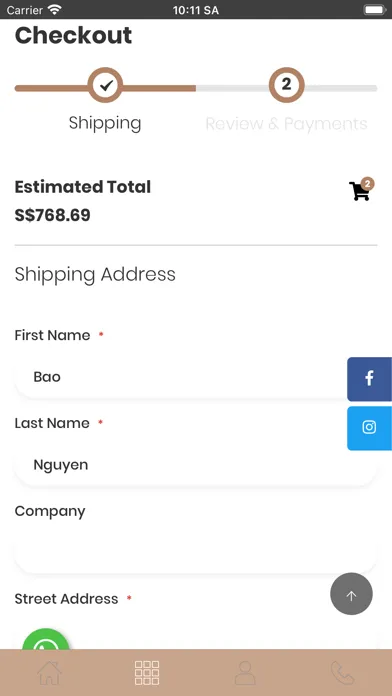Image resolution: width=392 pixels, height=696 pixels.
Task: Tap the Review & Payments label
Action: click(286, 123)
